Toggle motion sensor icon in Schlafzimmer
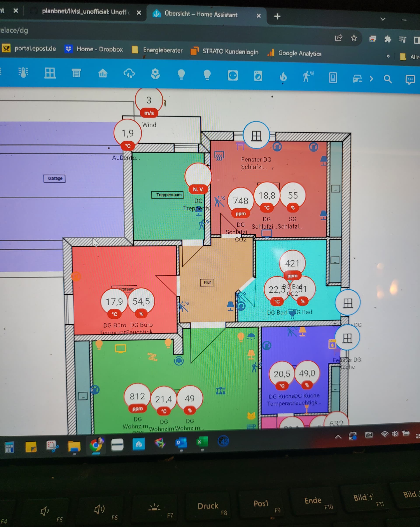This screenshot has height=527, width=420. pyautogui.click(x=219, y=201)
